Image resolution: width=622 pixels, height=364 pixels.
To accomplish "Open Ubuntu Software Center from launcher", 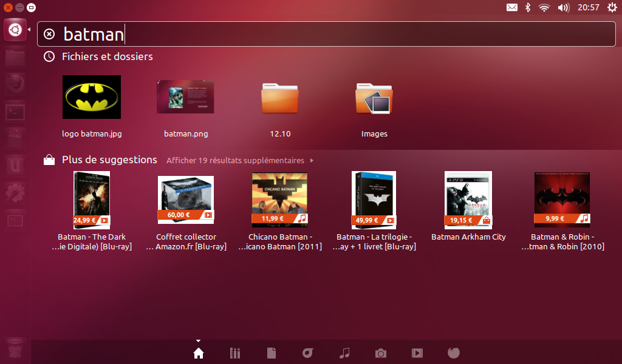I will [15, 139].
